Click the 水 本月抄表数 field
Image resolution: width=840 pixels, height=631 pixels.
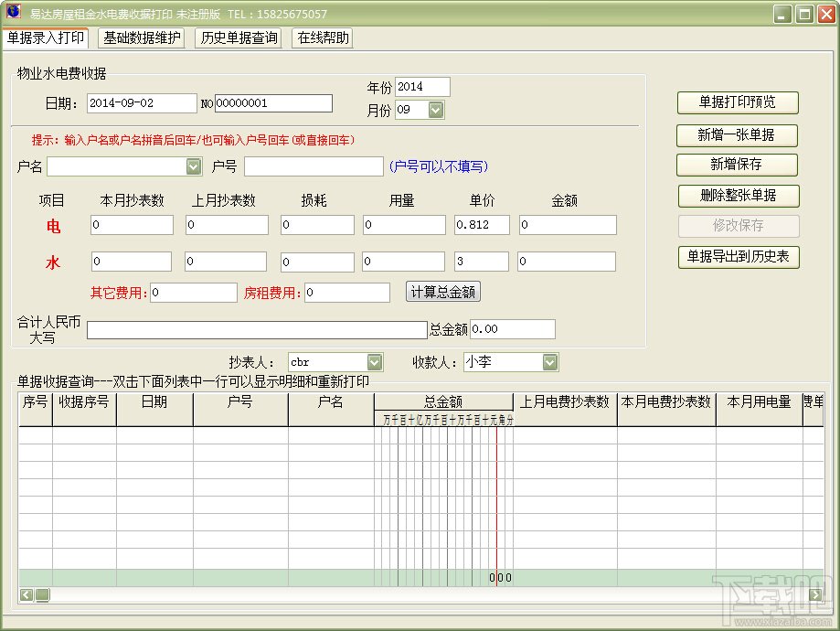(x=132, y=262)
